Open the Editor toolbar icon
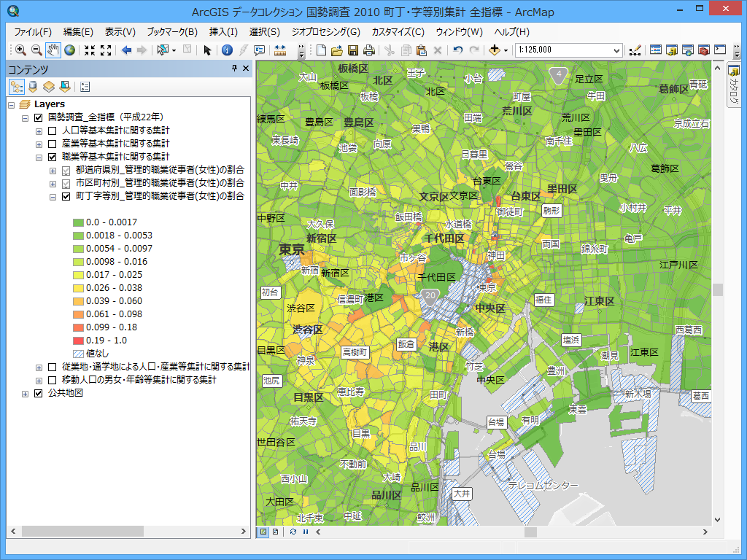 pyautogui.click(x=634, y=50)
